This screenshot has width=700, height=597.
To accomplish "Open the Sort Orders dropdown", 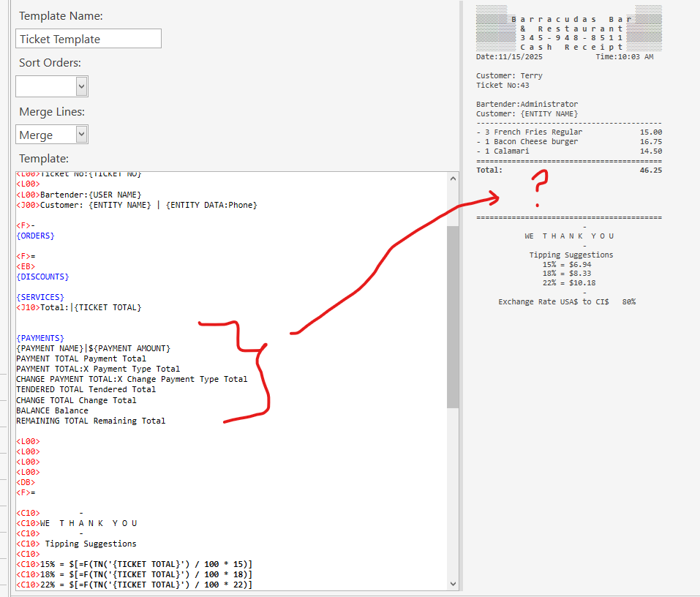I will (x=81, y=86).
